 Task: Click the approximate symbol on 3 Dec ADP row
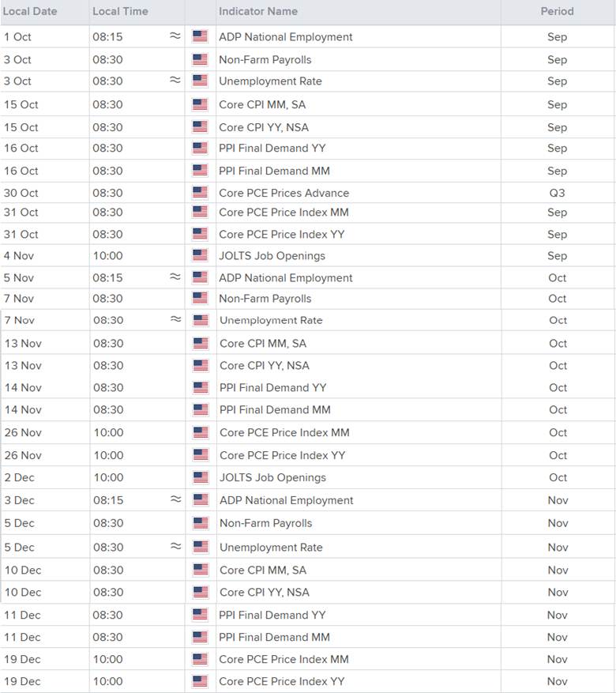[x=175, y=499]
